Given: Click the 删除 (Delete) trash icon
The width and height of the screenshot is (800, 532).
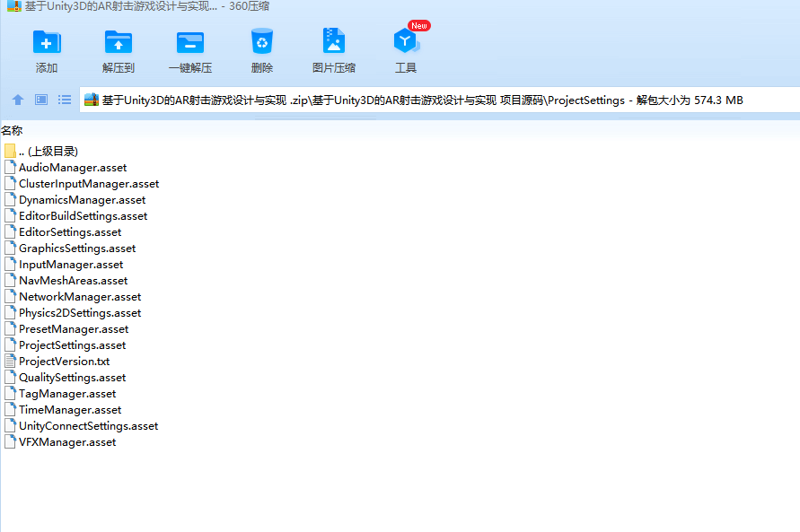Looking at the screenshot, I should 262,41.
